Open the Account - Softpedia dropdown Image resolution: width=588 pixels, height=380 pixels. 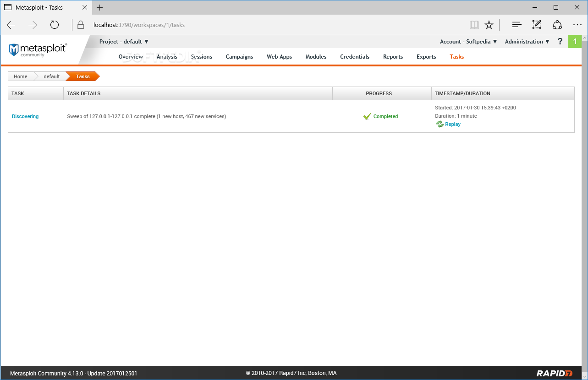click(468, 41)
